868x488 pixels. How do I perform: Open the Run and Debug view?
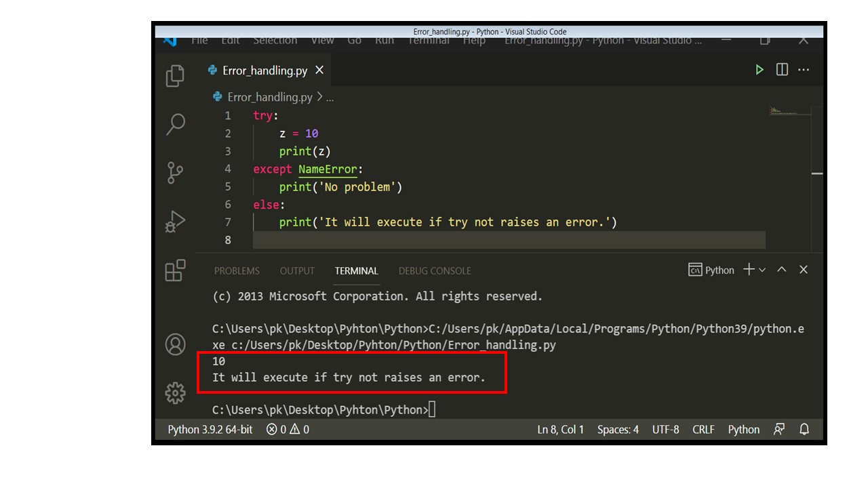pyautogui.click(x=174, y=220)
